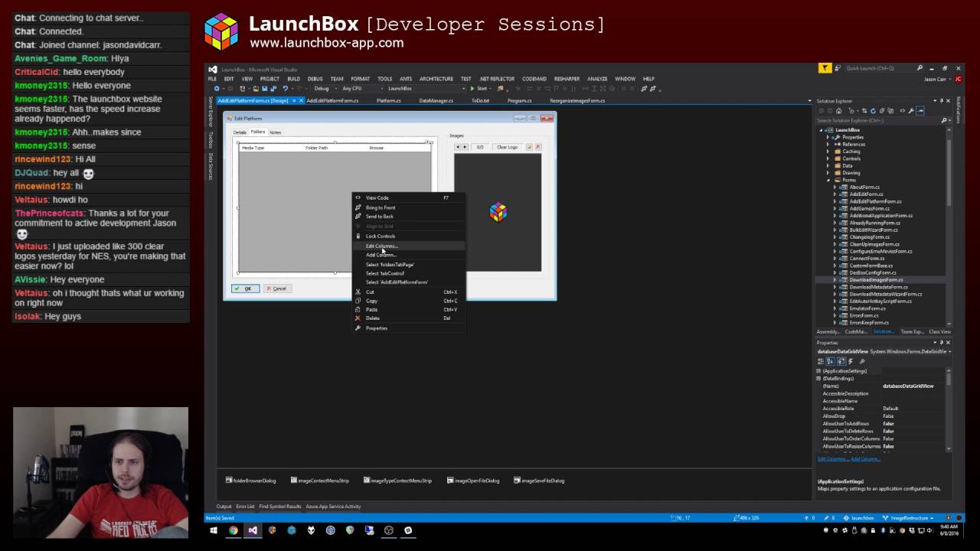The image size is (980, 551).
Task: Open the Team Explorer tab in the bottom panel
Action: (x=912, y=331)
